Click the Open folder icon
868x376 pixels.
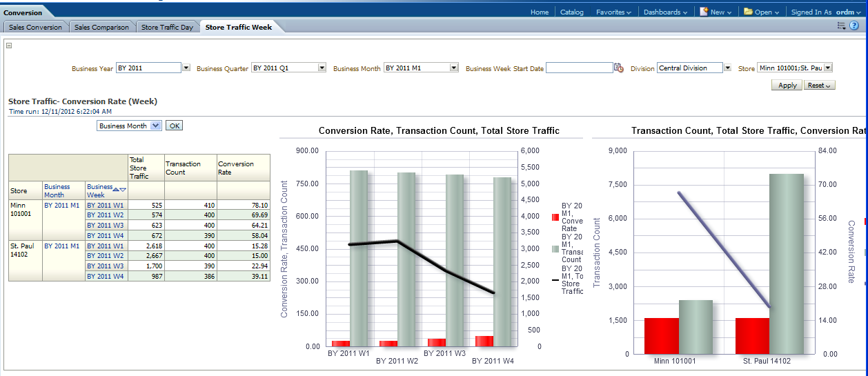tap(748, 12)
